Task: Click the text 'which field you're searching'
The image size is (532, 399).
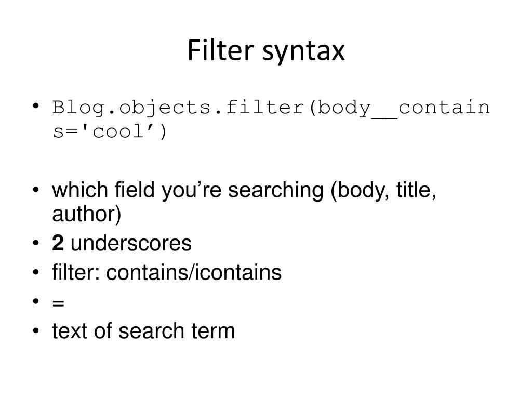Action: [188, 190]
